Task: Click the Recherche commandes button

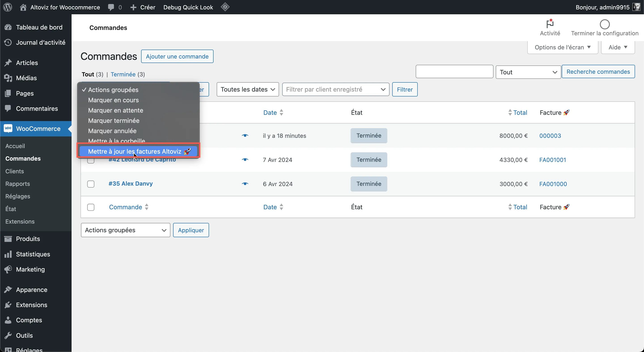Action: (x=598, y=72)
